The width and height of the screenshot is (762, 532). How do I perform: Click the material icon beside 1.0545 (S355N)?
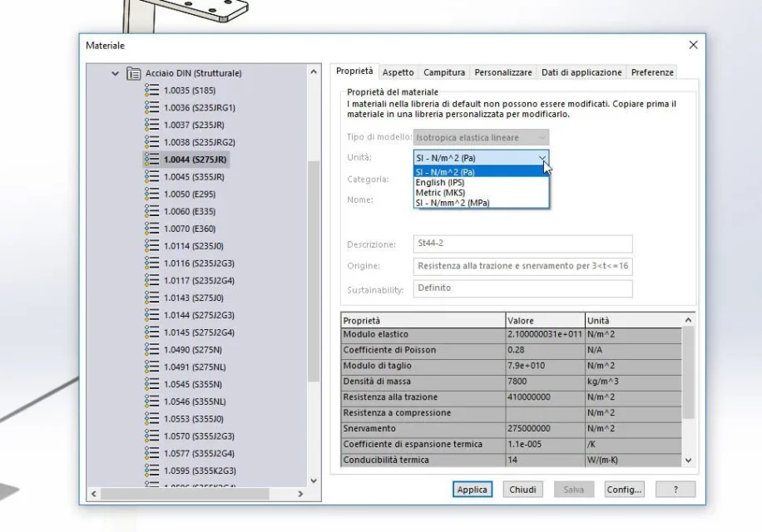coord(151,384)
